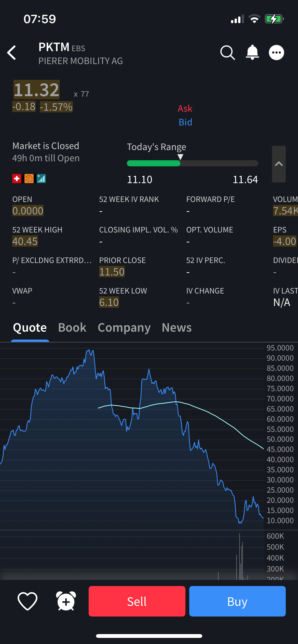The height and width of the screenshot is (644, 298).
Task: Tap the PKTM ticker symbol
Action: coord(54,47)
